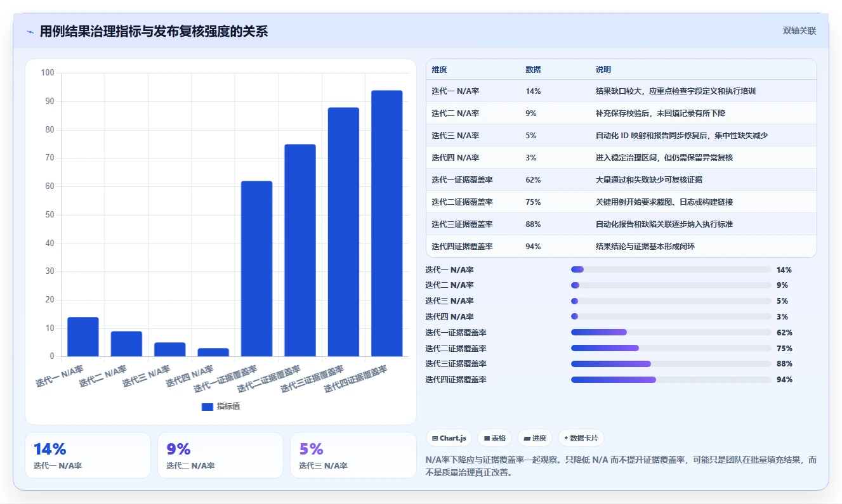This screenshot has height=504, width=842.
Task: Click the 迭代一证据覆盖率 chart bar
Action: 257,269
